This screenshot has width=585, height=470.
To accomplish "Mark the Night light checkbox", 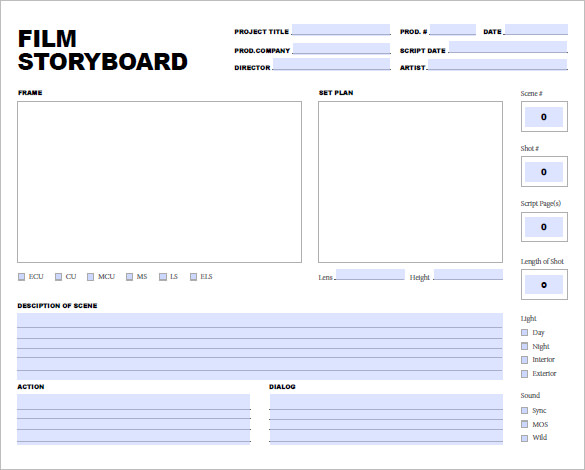I will click(525, 346).
